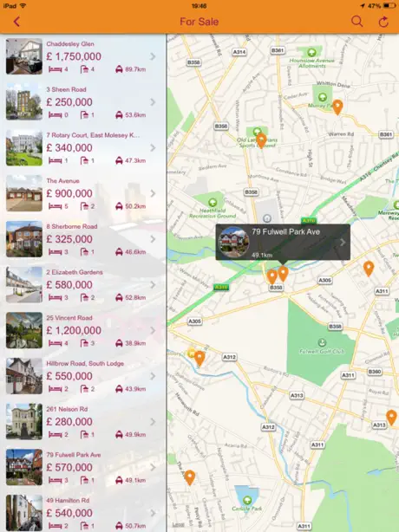This screenshot has height=532, width=399.
Task: Select 79 Fulwell Park Ave list photo
Action: [x=24, y=467]
